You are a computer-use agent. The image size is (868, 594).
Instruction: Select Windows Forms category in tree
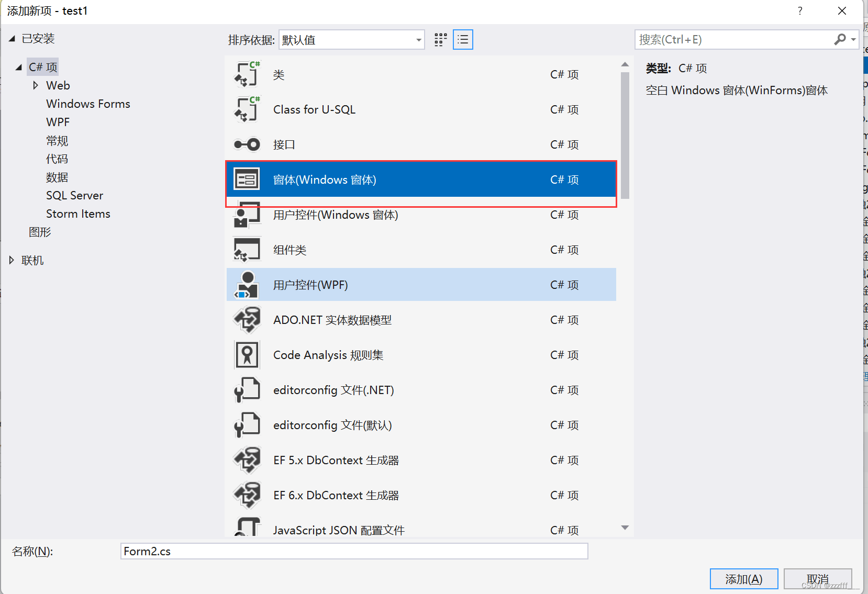(x=88, y=104)
